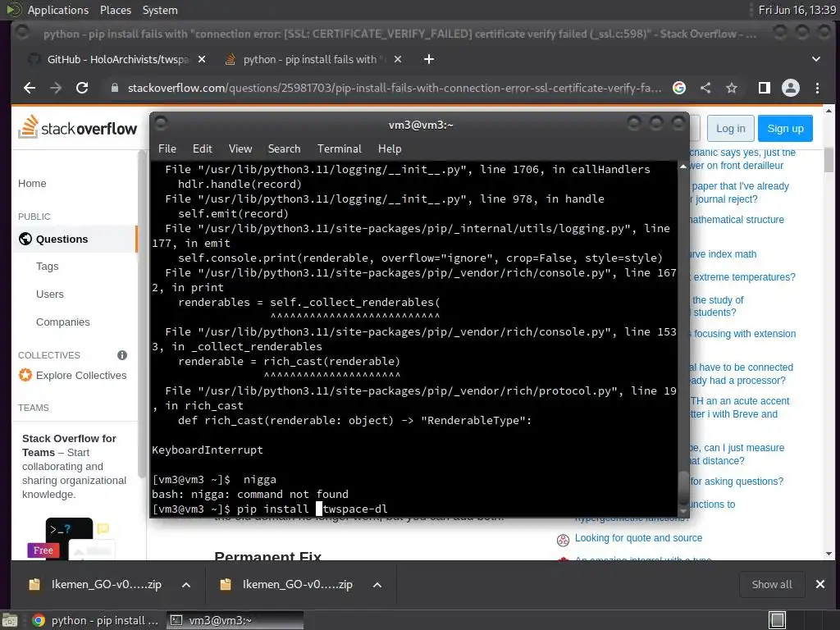Click the Questions globe icon
Viewport: 840px width, 630px height.
tap(25, 239)
